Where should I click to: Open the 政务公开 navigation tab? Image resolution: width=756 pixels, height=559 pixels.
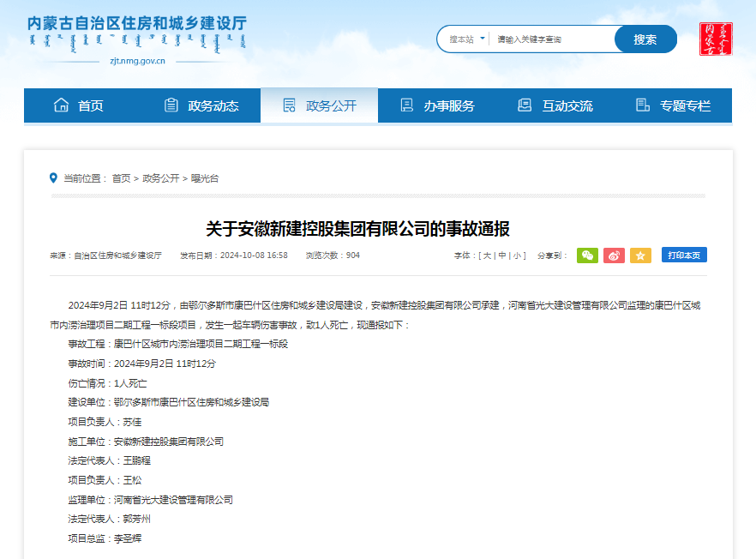tap(319, 105)
